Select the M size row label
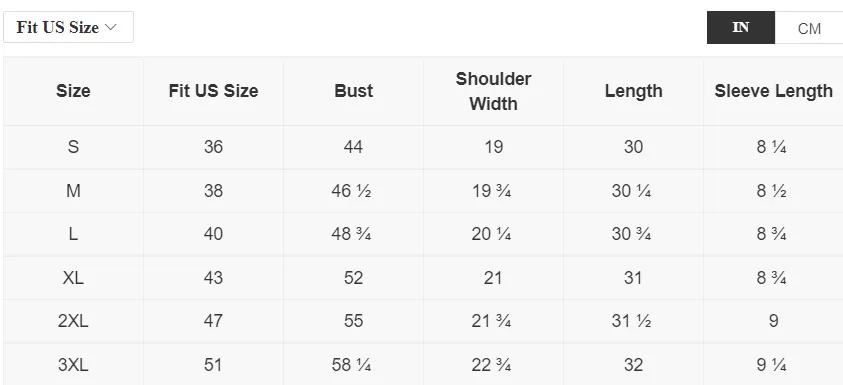Screen dimensions: 843x385 coord(73,190)
